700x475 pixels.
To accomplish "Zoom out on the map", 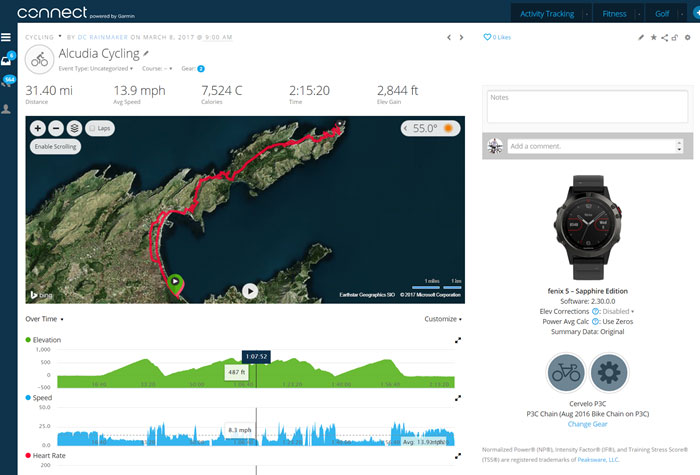I will click(x=55, y=128).
